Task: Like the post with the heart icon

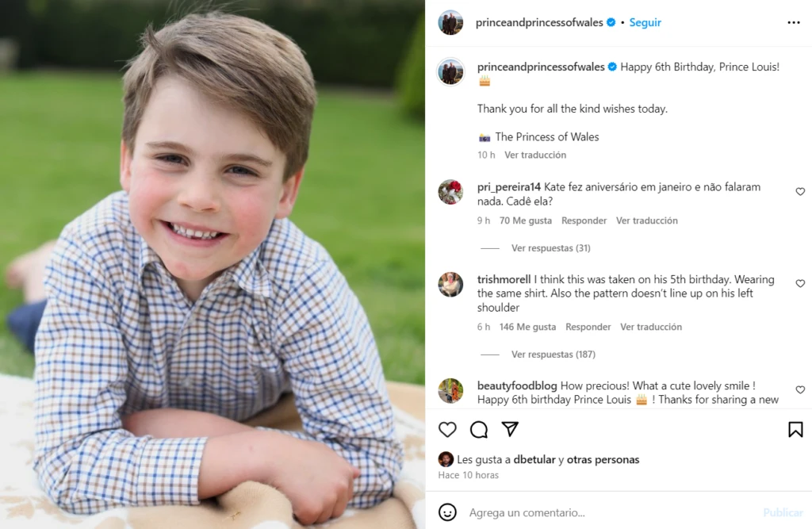Action: 448,430
